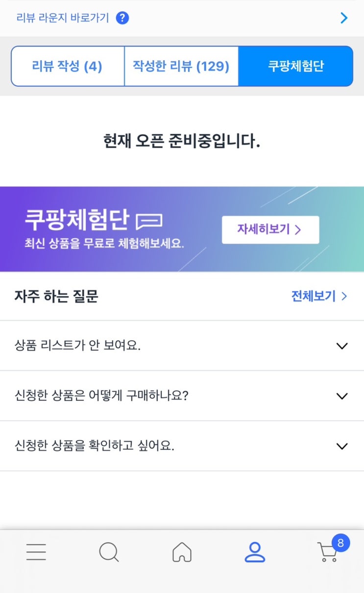Expand chevron for 신청한 상품은 어떻게 구매하나요?
Viewport: 364px width, 593px height.
[342, 396]
